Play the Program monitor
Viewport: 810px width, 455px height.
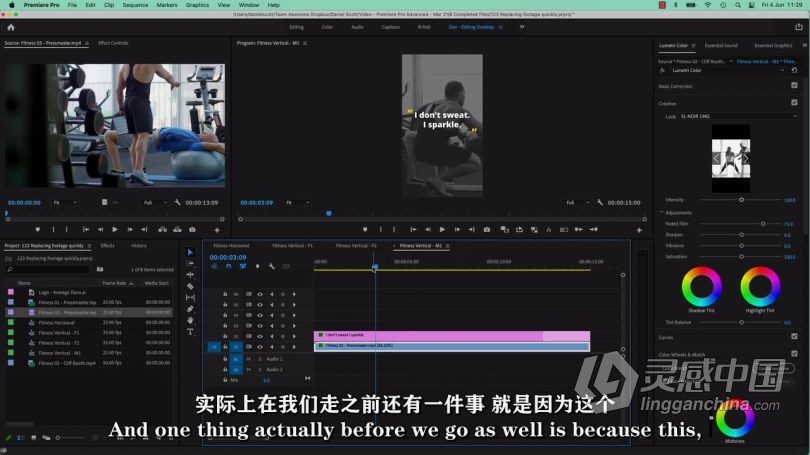[x=442, y=229]
